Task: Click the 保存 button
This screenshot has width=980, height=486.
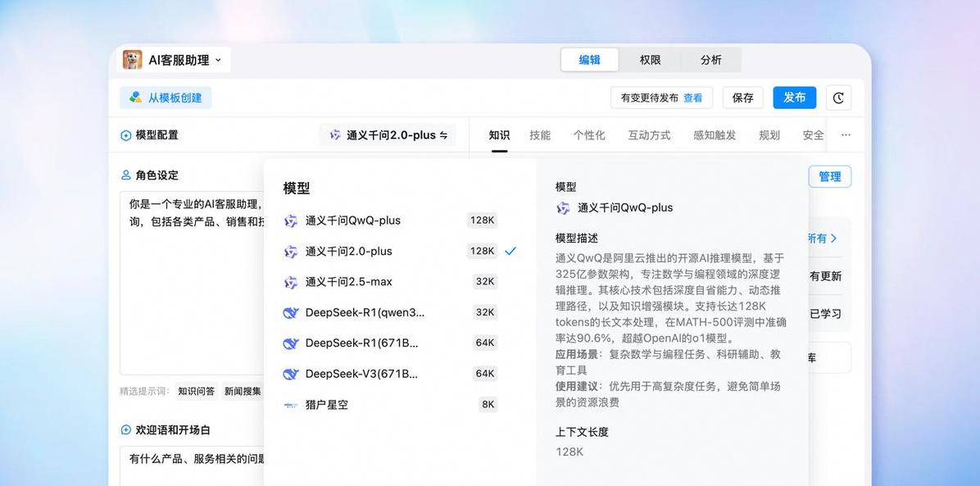Action: point(743,98)
